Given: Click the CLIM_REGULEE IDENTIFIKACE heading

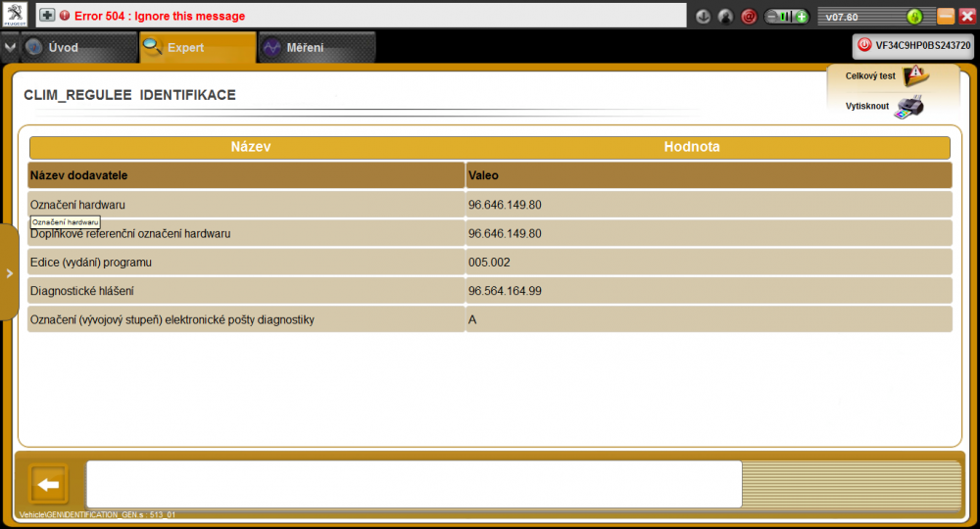Looking at the screenshot, I should click(x=130, y=95).
